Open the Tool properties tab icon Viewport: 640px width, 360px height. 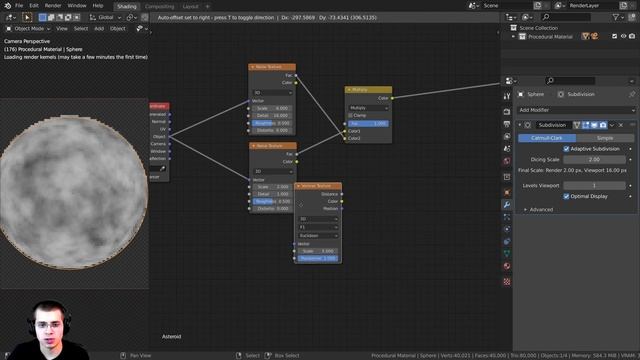[x=507, y=96]
